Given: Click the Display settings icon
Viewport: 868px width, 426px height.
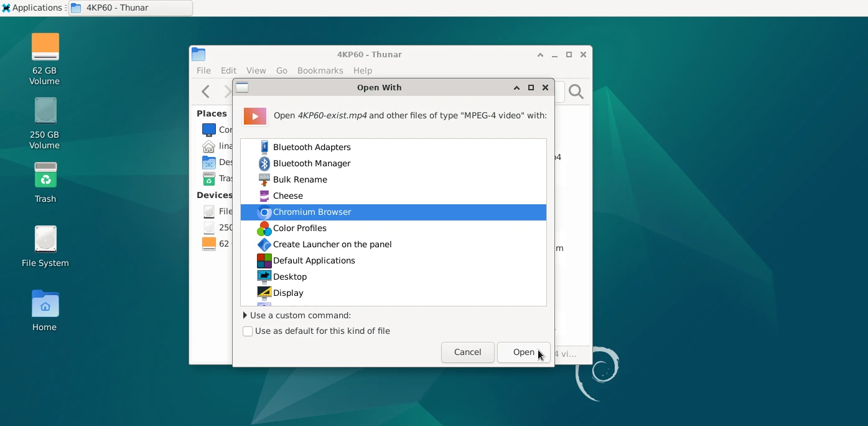Looking at the screenshot, I should coord(264,293).
